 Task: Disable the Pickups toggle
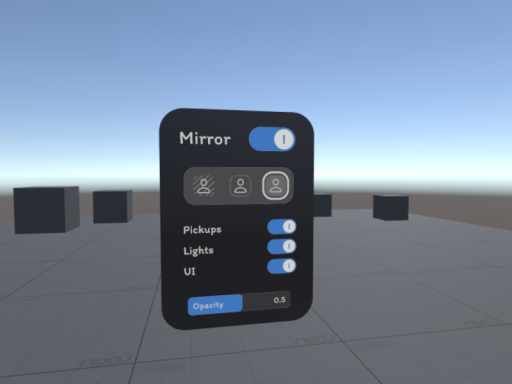click(282, 227)
